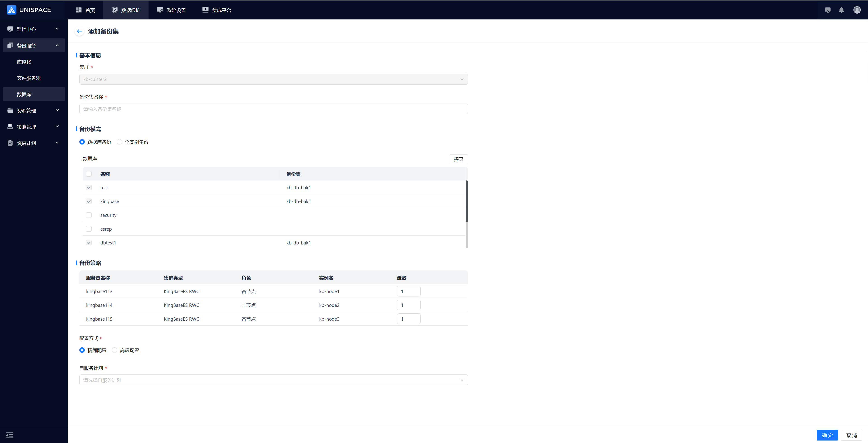Click the UNISPACE logo icon
This screenshot has width=868, height=443.
click(11, 10)
